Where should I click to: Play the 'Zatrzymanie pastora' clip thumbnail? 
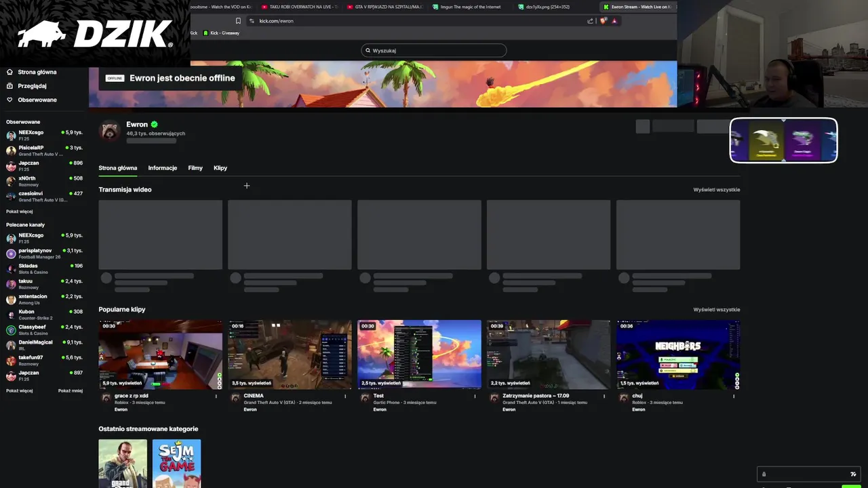click(549, 354)
